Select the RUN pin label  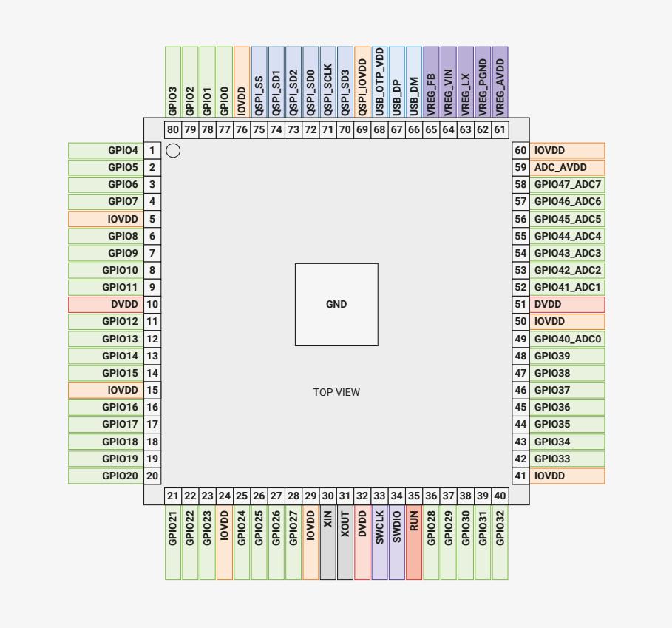414,542
